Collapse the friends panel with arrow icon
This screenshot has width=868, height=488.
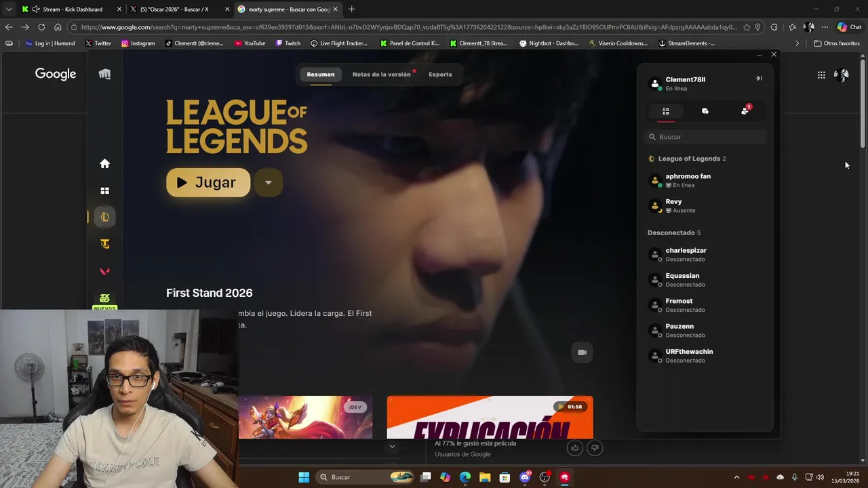759,79
